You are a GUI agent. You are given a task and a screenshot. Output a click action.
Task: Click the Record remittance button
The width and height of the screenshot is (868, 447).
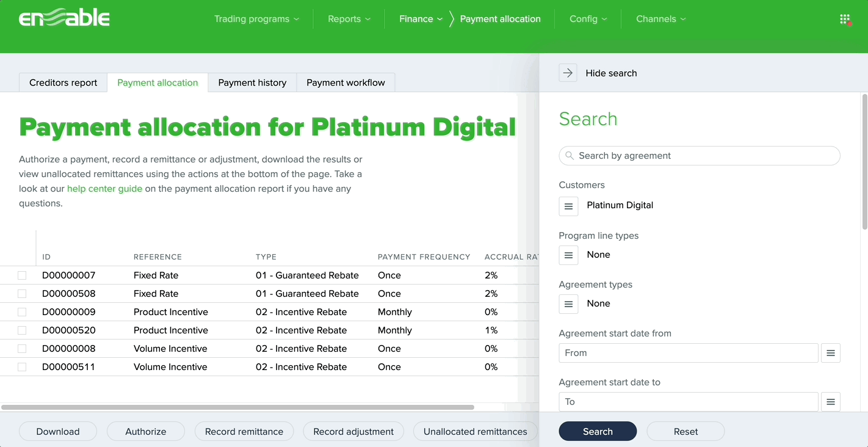244,431
